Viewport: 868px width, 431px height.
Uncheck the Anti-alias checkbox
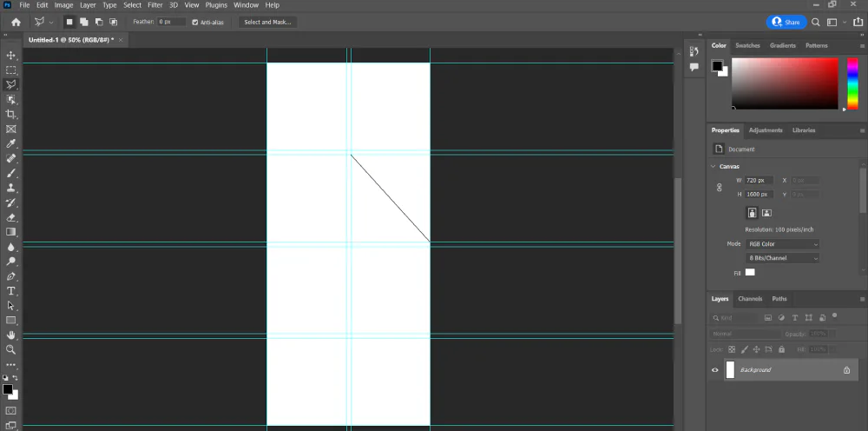coord(194,22)
